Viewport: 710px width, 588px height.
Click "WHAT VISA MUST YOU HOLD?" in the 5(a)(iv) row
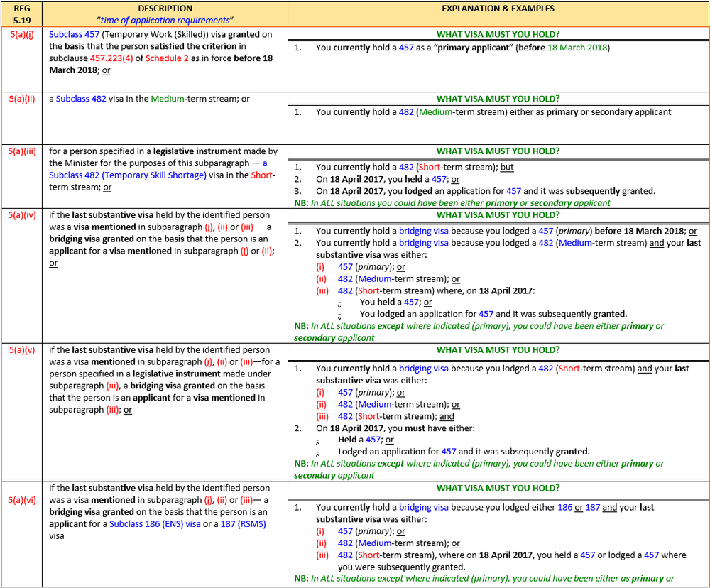[x=498, y=215]
